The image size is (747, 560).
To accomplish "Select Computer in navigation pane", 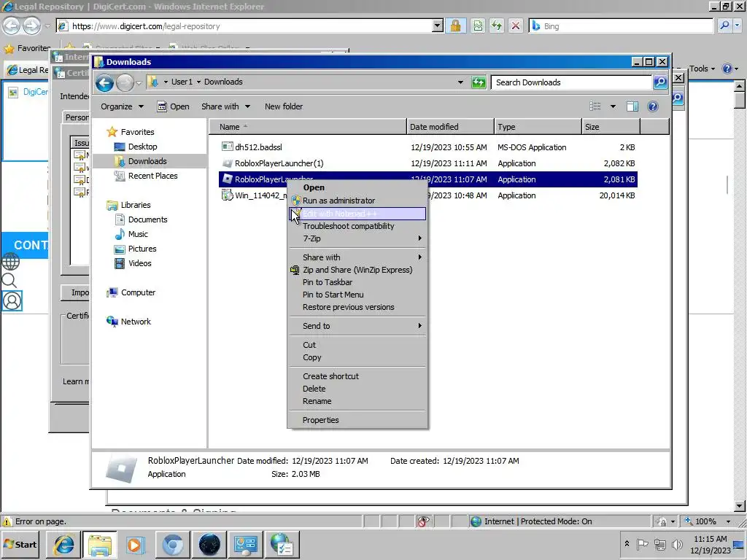I will [x=138, y=292].
